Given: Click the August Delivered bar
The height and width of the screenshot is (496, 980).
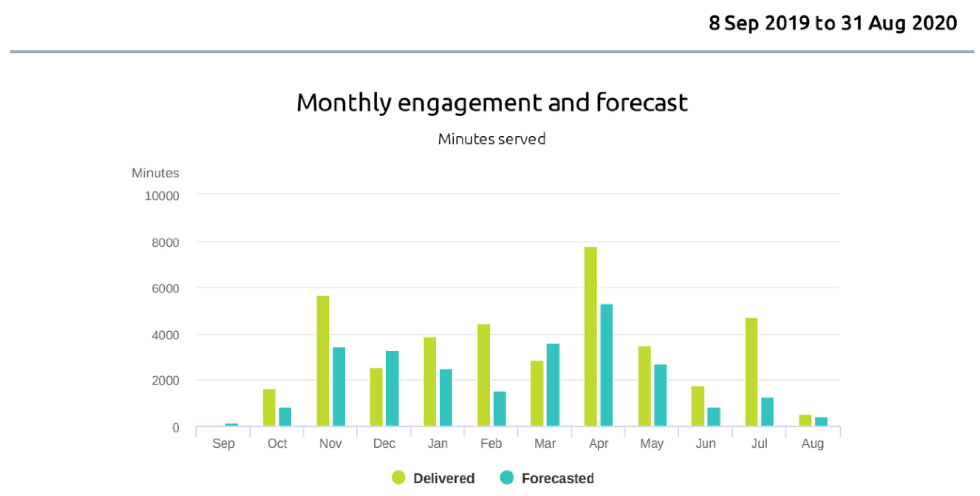Looking at the screenshot, I should click(x=805, y=420).
